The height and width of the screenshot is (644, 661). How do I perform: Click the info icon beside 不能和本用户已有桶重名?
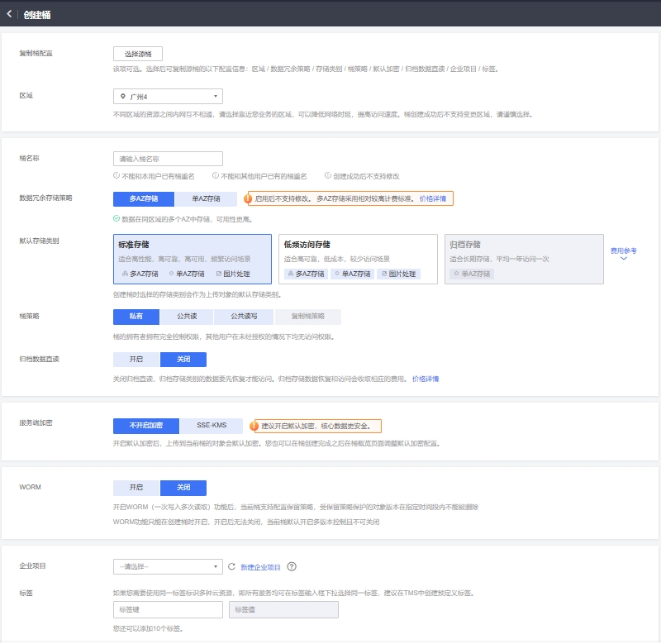116,175
